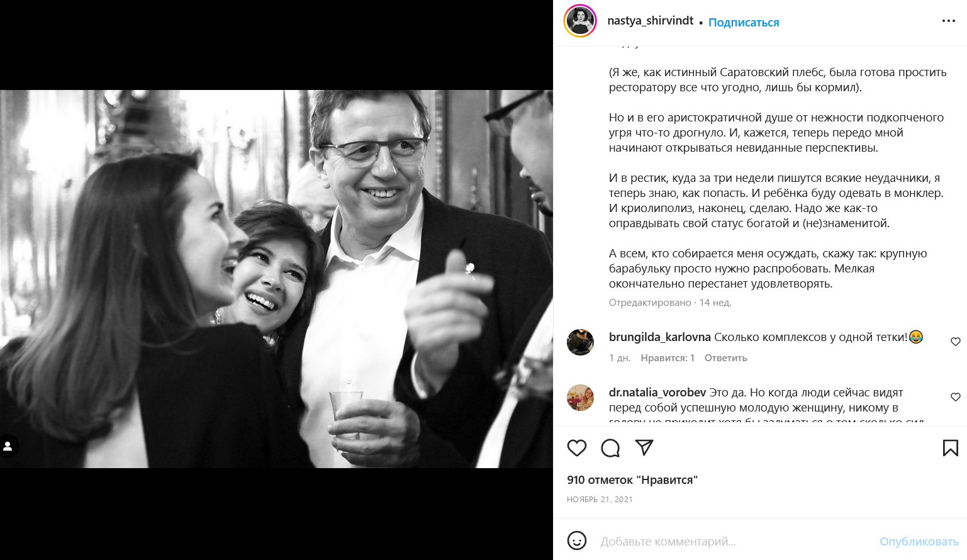This screenshot has height=560, width=967.
Task: View likes on brungilda_karlovna's comment
Action: (667, 358)
